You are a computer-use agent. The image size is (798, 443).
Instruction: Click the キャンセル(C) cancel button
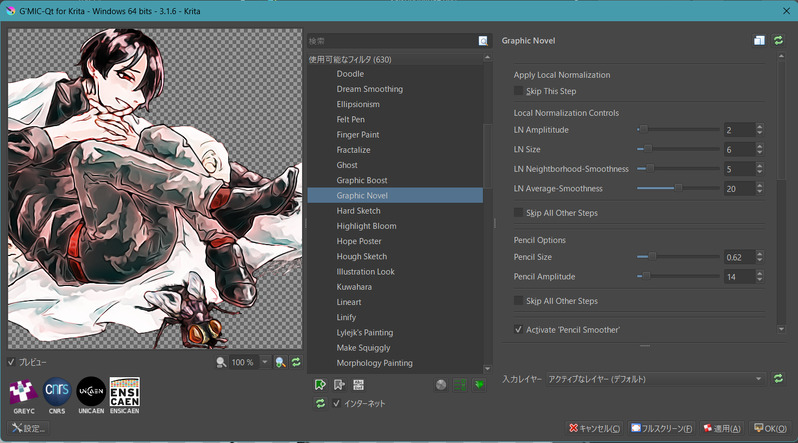[x=594, y=428]
